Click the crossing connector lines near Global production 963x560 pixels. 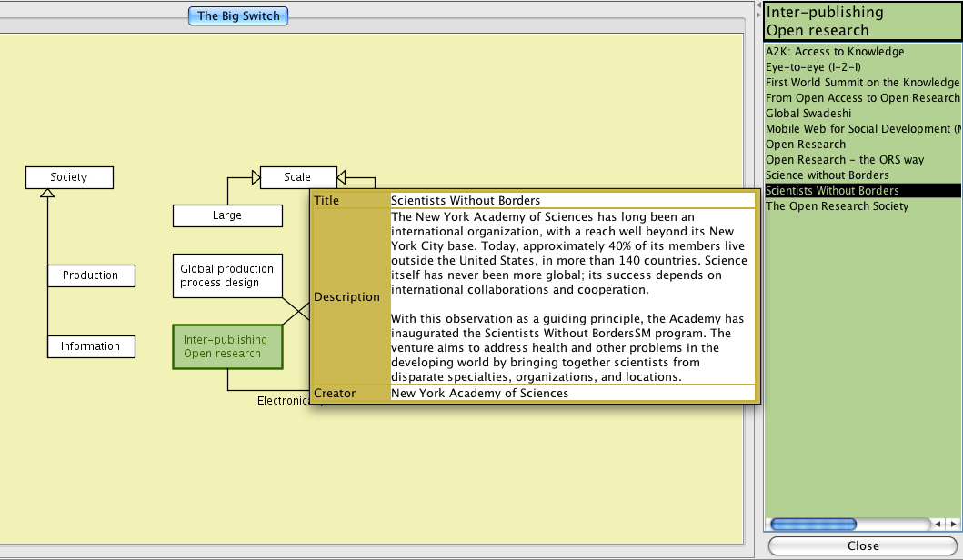tap(296, 312)
